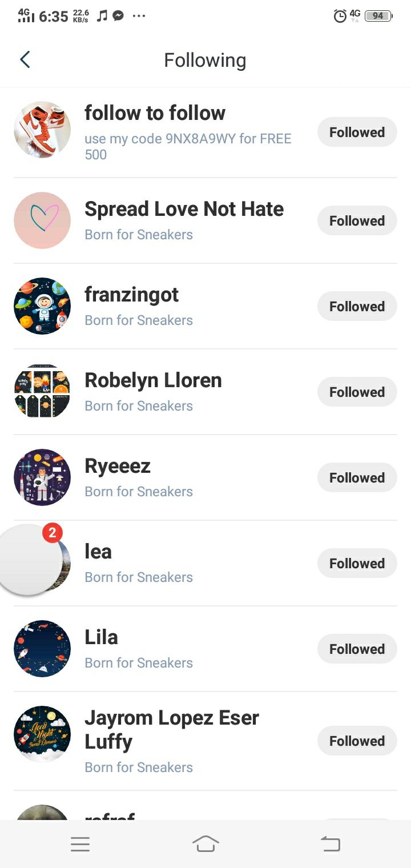The height and width of the screenshot is (868, 411).
Task: Tap the back arrow icon
Action: pyautogui.click(x=25, y=59)
